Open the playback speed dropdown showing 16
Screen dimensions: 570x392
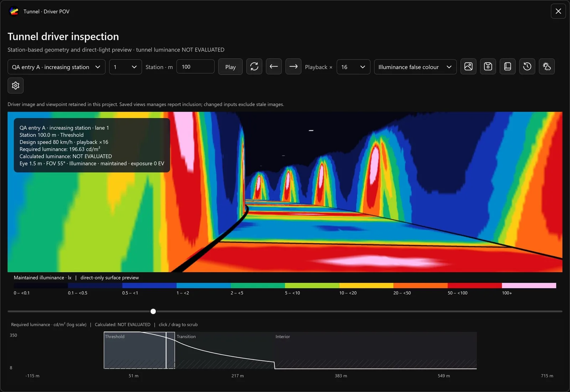coord(353,67)
